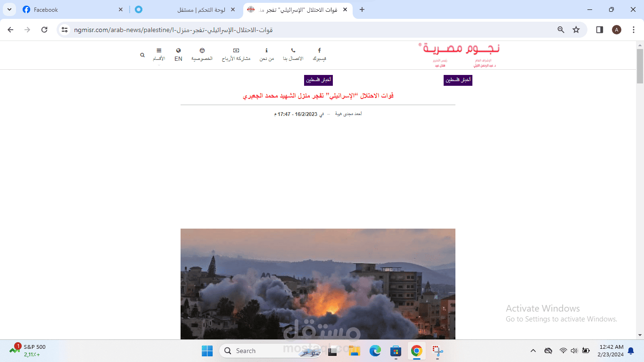Open مشاركة الأرباح profit sharing icon
Image resolution: width=644 pixels, height=362 pixels.
tap(236, 54)
